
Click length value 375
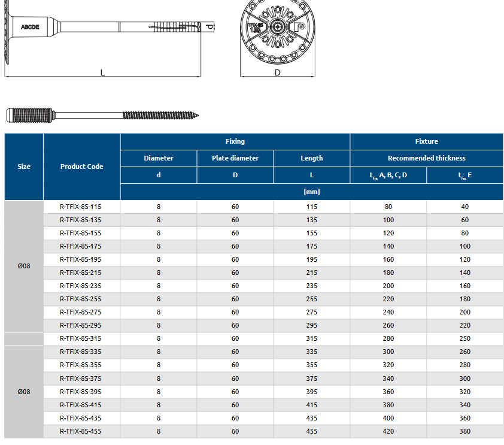pos(311,379)
